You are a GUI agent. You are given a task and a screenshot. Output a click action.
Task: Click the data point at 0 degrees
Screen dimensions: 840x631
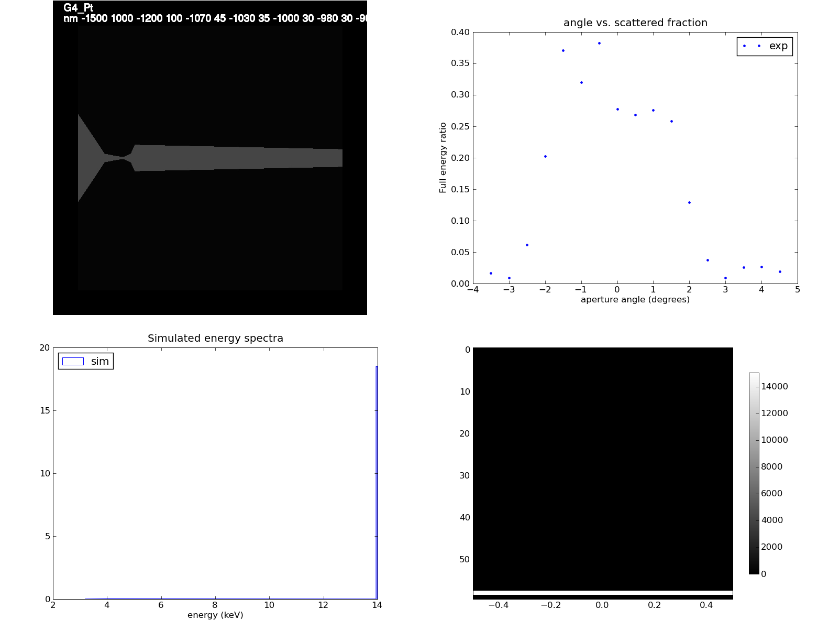pos(617,109)
